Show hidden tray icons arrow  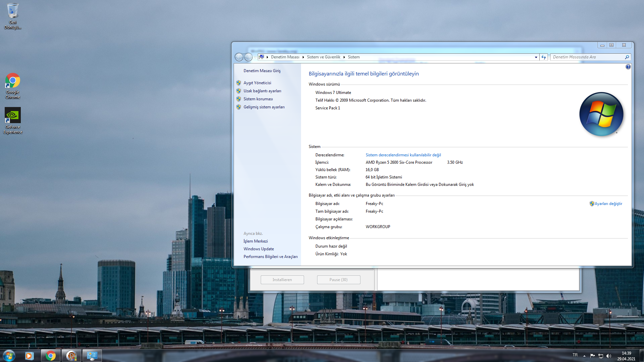[584, 356]
